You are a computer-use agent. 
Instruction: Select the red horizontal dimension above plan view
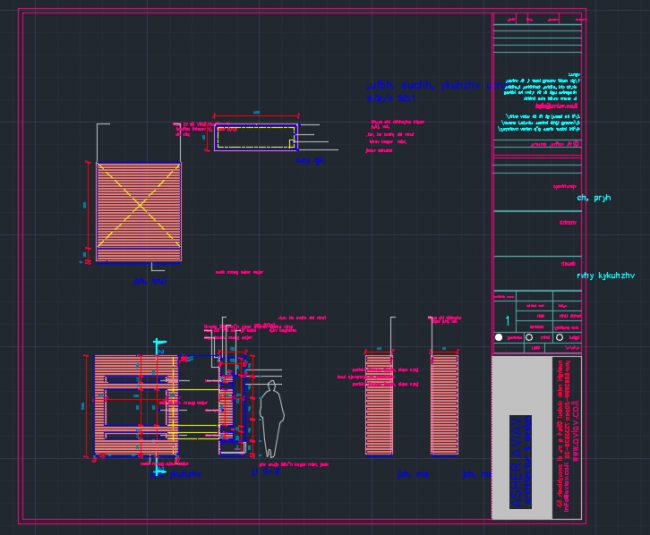point(256,114)
